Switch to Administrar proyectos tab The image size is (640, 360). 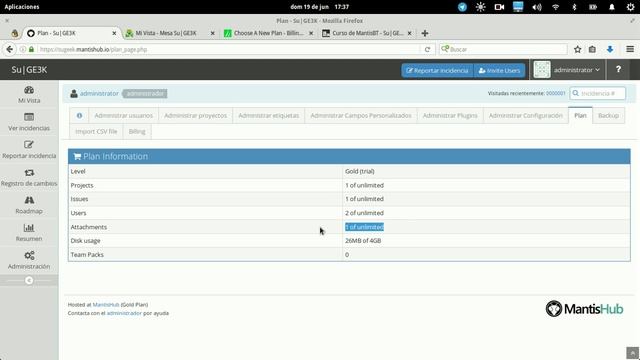coord(196,116)
